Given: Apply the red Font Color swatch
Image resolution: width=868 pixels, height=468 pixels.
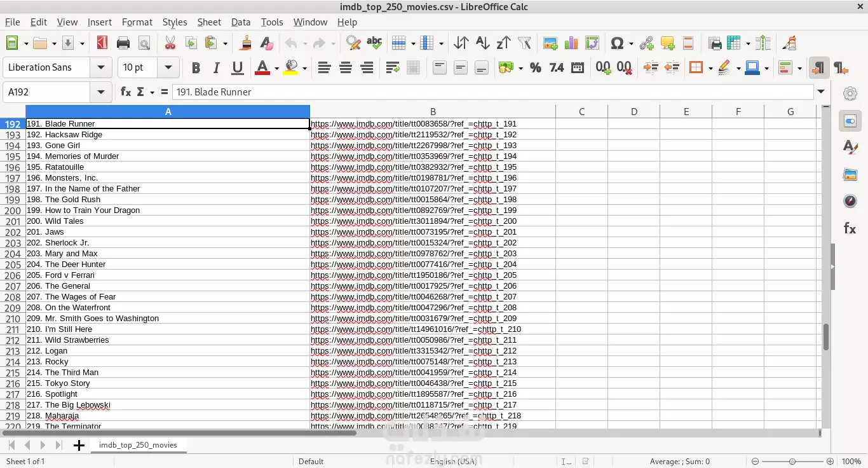Looking at the screenshot, I should [x=262, y=67].
